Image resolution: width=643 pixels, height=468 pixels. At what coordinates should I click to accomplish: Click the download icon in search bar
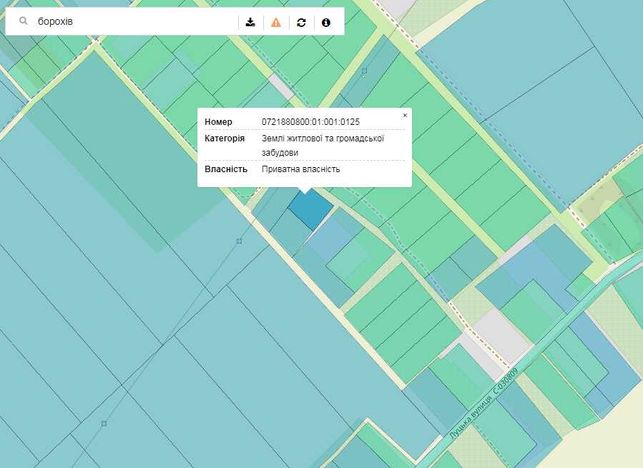(x=250, y=22)
